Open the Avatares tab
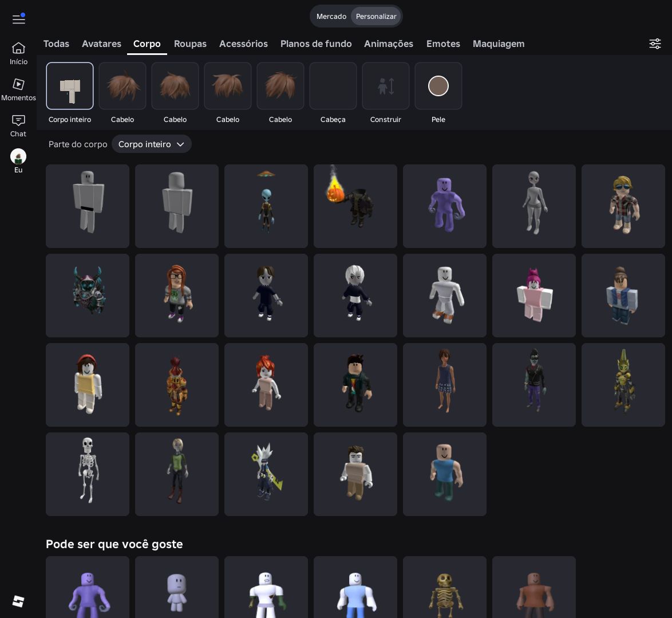This screenshot has height=618, width=672. pyautogui.click(x=101, y=44)
